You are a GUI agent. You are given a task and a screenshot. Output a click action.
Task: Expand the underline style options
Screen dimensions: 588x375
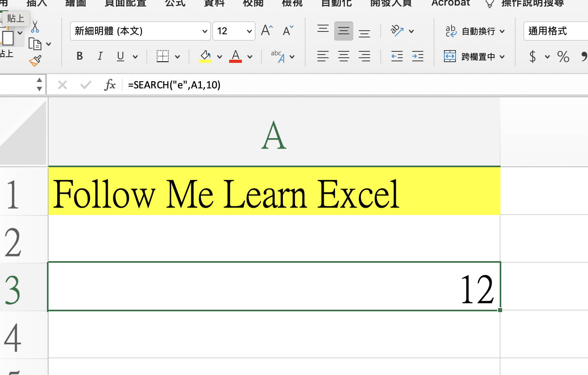pyautogui.click(x=135, y=57)
